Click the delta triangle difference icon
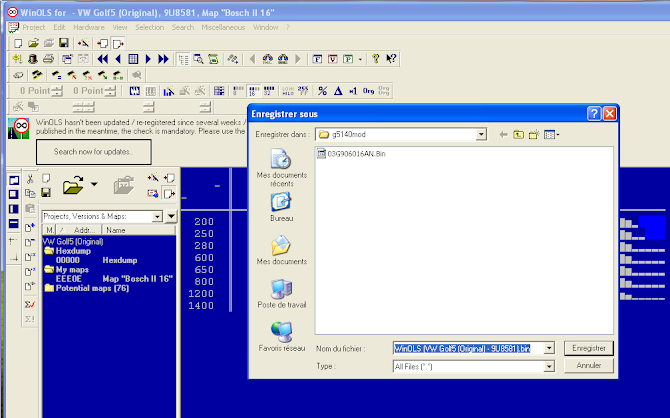Image resolution: width=670 pixels, height=418 pixels. [338, 91]
